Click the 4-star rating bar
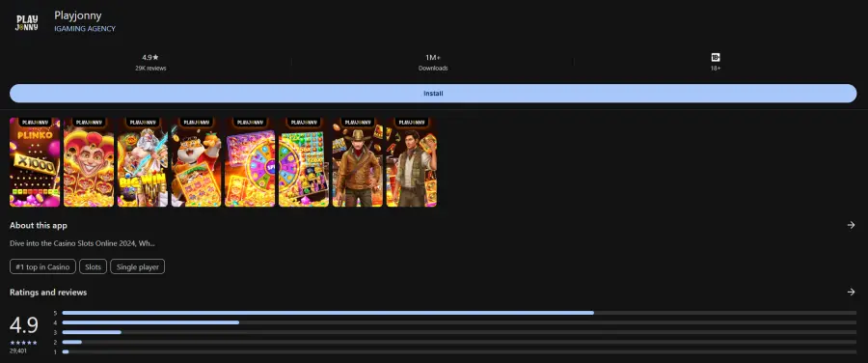This screenshot has width=868, height=363. tap(459, 322)
